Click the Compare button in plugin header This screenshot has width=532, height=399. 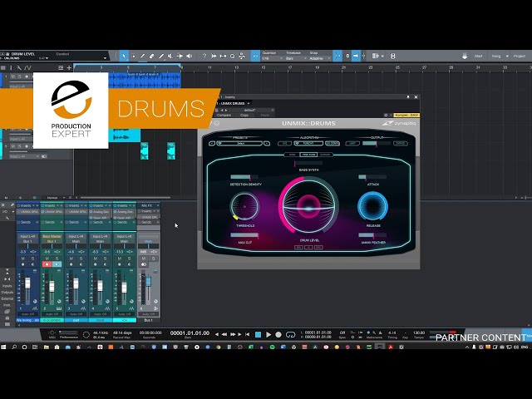tap(224, 116)
